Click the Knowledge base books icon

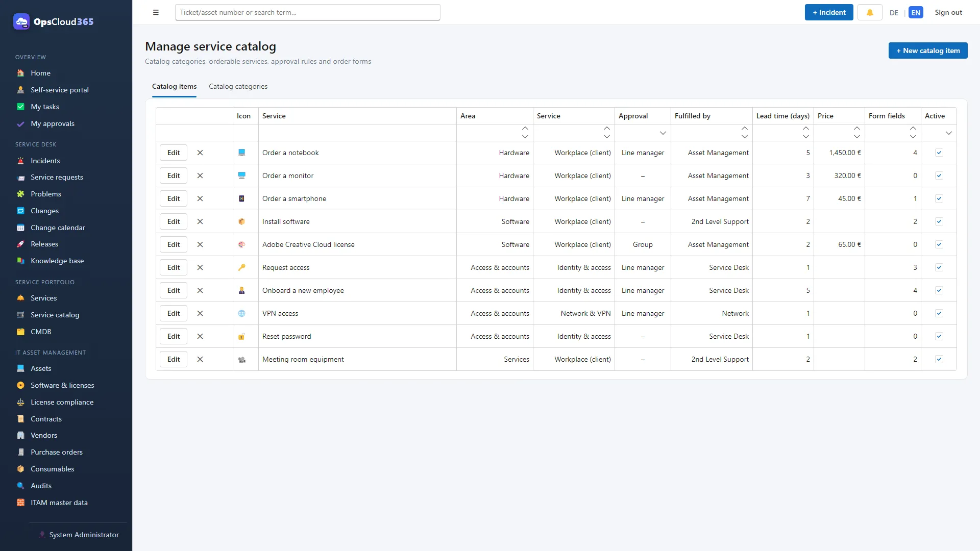20,261
